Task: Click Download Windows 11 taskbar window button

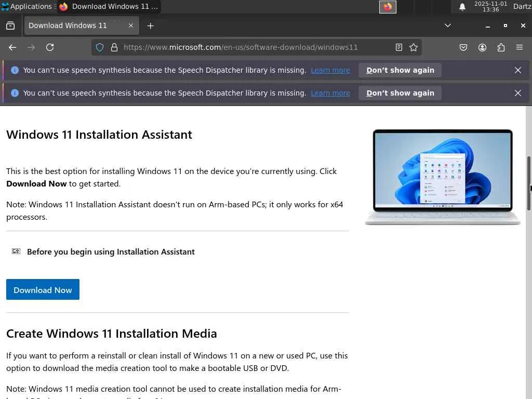Action: (x=109, y=6)
